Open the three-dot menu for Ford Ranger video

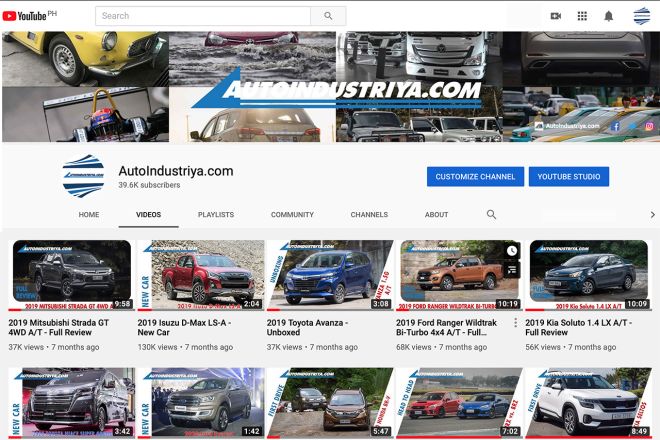(516, 323)
